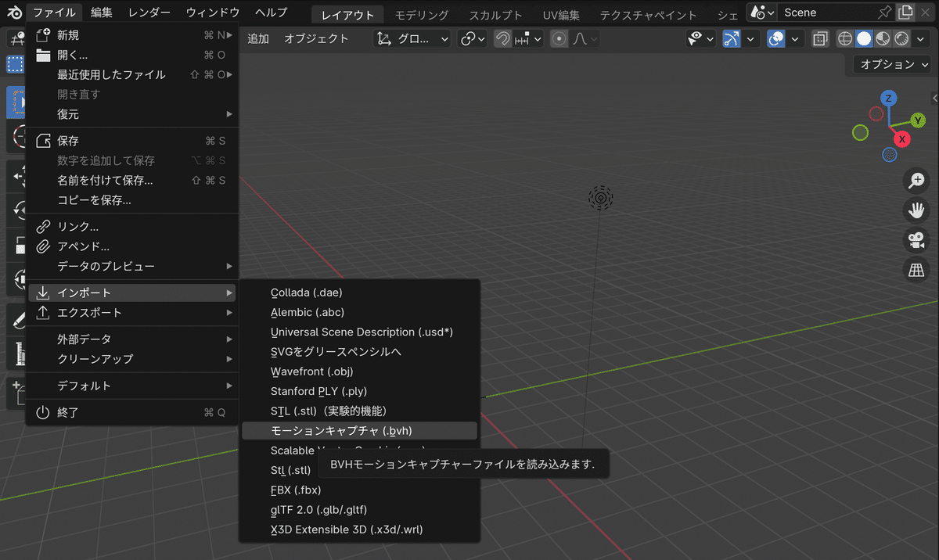The width and height of the screenshot is (939, 560).
Task: Toggle viewport gizmos display
Action: pyautogui.click(x=732, y=38)
